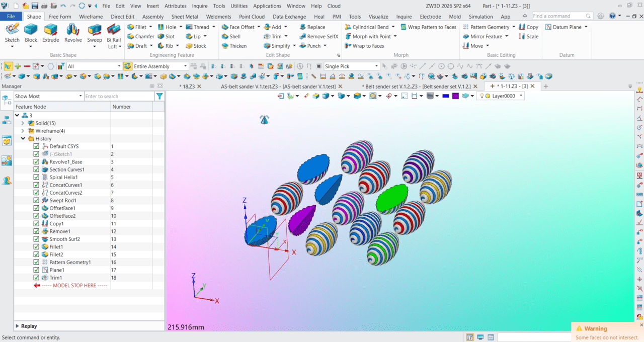Open the Sweep tool

coord(95,33)
